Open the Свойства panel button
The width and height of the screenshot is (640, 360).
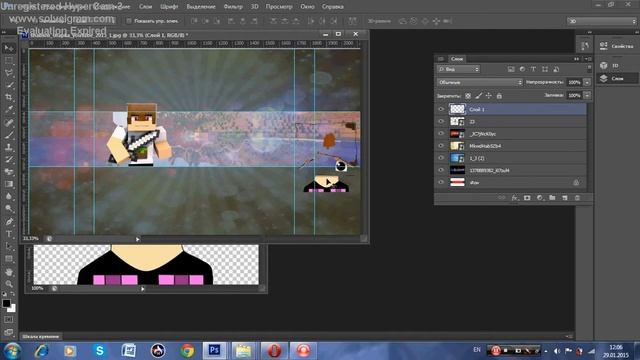[616, 46]
